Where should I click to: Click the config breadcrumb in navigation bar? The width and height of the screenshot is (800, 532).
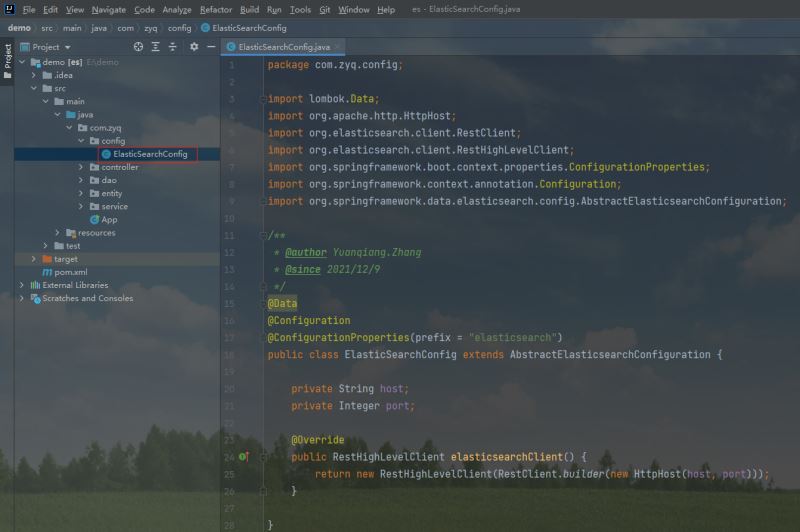pyautogui.click(x=179, y=28)
